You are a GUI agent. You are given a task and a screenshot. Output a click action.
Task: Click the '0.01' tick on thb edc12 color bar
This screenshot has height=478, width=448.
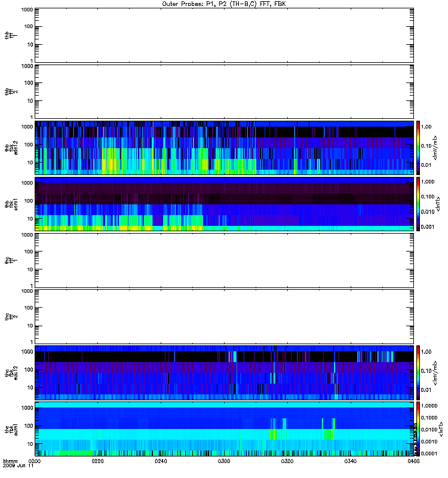click(x=426, y=165)
